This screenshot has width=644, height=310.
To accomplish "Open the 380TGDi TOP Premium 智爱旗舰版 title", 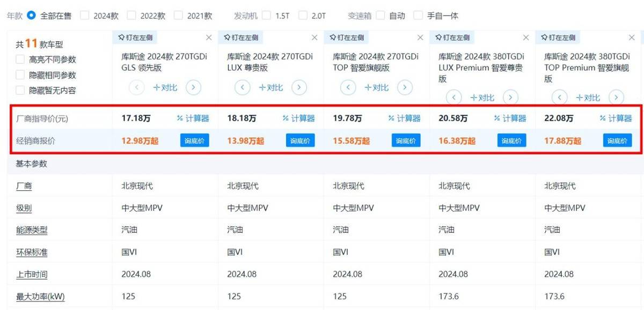I will pos(587,68).
